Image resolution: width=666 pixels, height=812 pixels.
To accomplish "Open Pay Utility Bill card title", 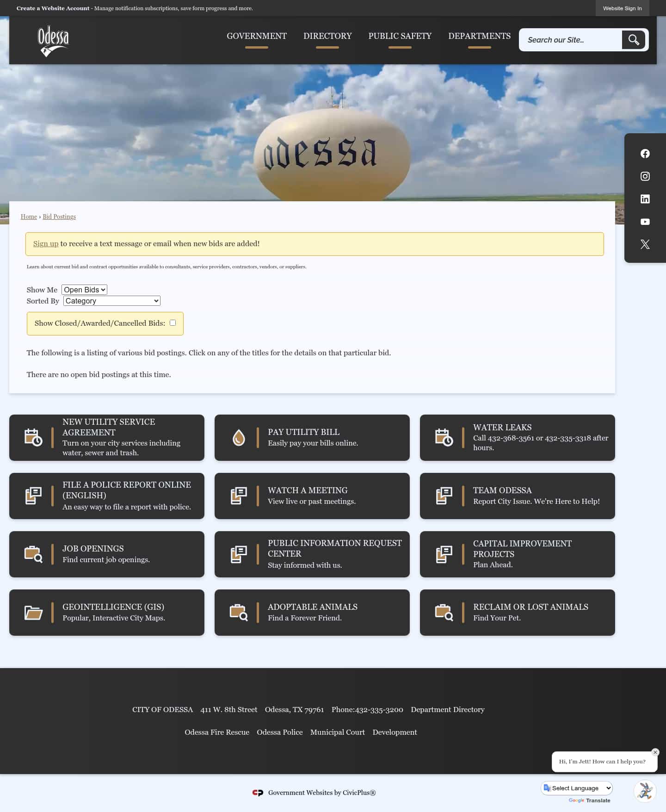I will point(303,432).
